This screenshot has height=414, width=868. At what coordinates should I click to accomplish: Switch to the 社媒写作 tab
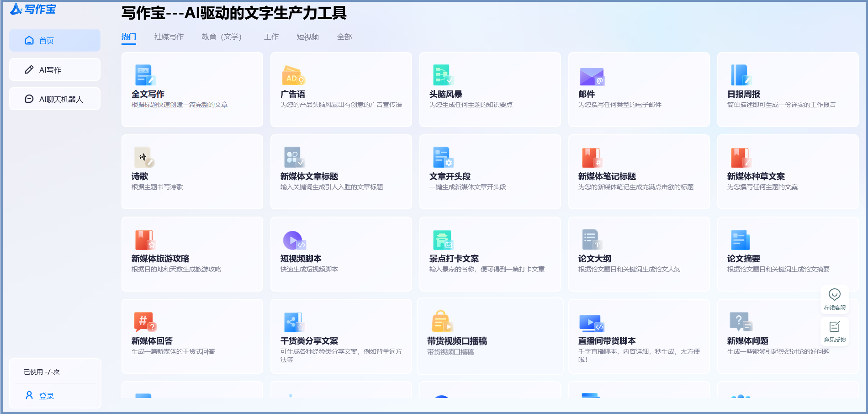169,37
